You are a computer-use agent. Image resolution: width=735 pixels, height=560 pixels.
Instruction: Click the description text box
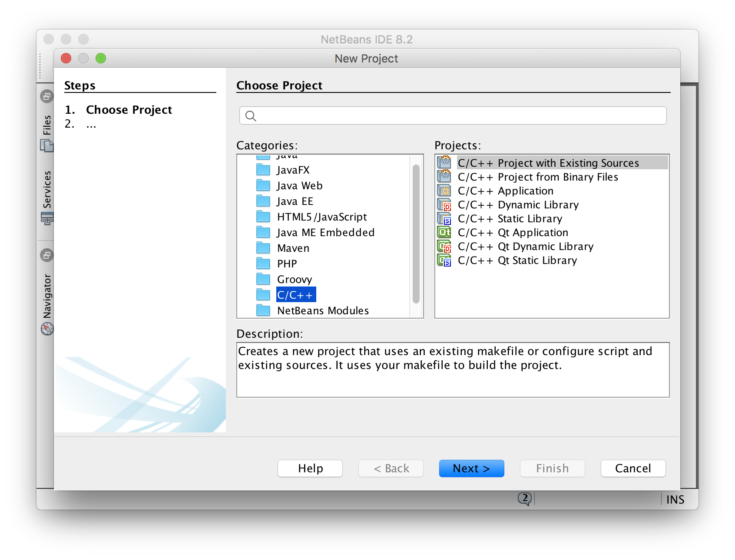tap(453, 369)
